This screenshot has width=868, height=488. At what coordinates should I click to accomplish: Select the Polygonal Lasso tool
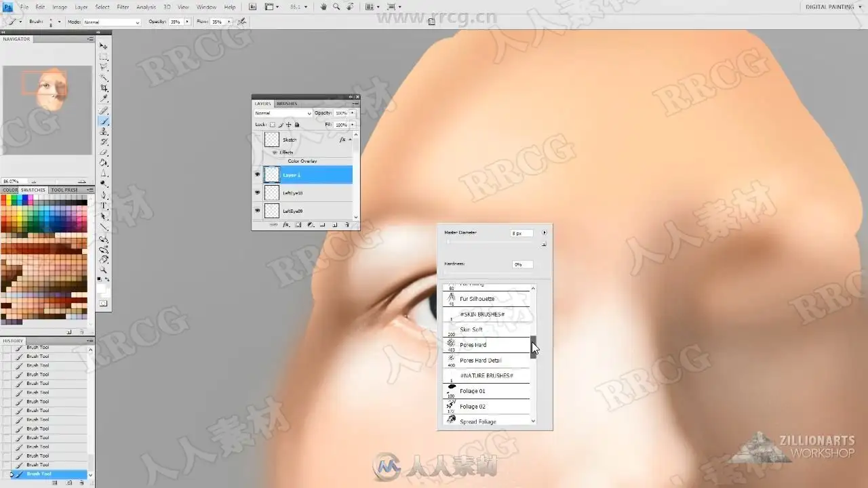[104, 67]
